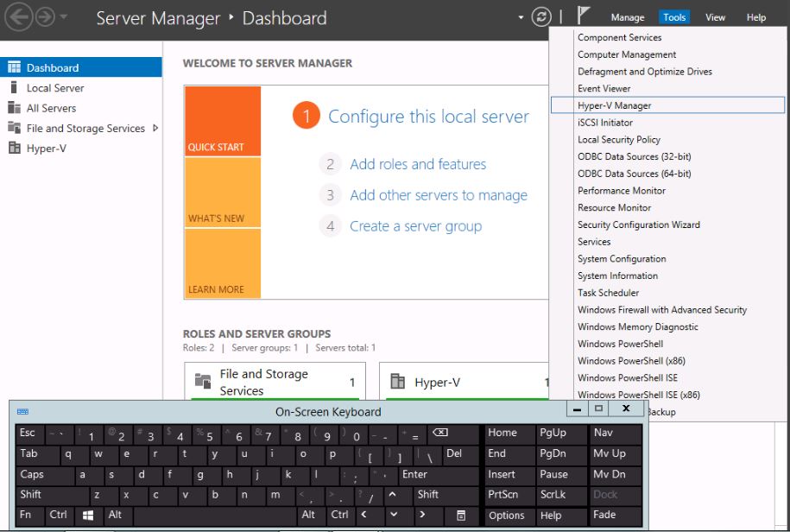Select the QUICK START tile
Viewport: 790px width, 532px height.
click(223, 121)
